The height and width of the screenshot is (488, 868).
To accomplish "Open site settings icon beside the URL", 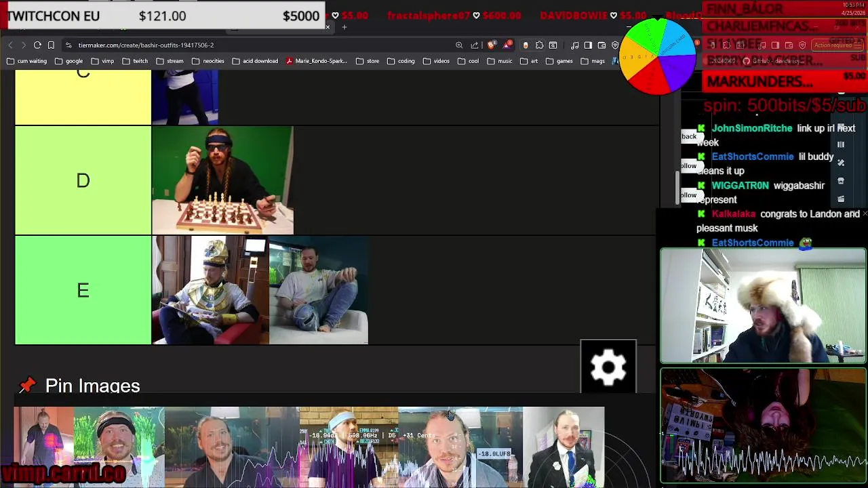I will point(68,45).
